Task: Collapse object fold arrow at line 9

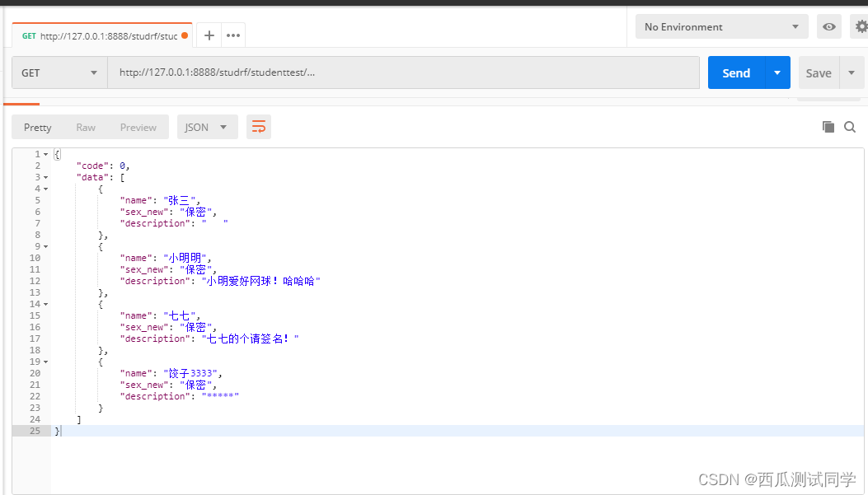Action: (46, 246)
